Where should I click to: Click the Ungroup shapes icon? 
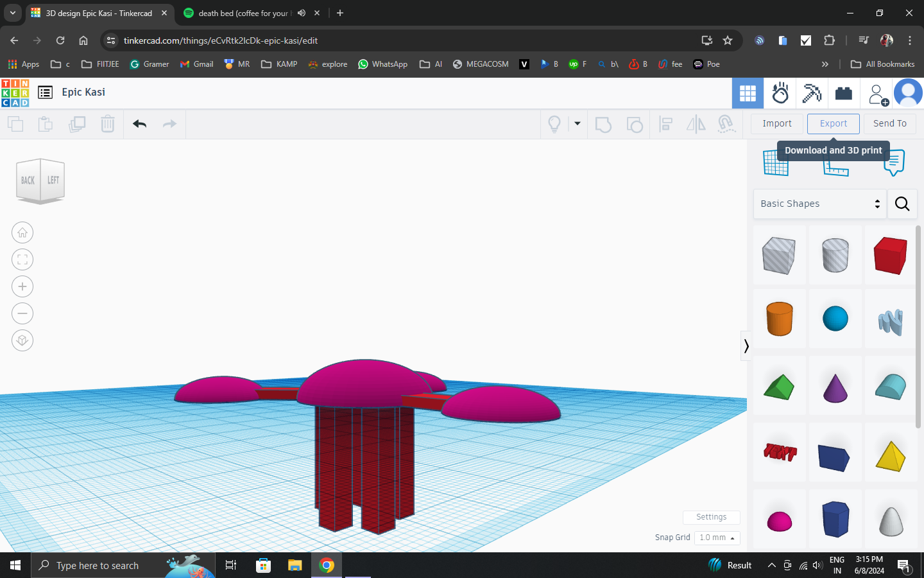(635, 124)
